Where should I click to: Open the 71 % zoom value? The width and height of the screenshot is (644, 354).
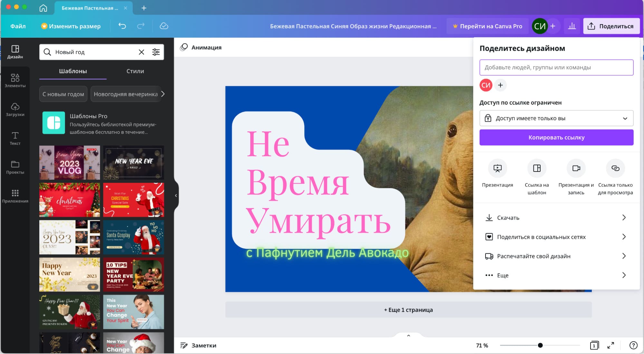(482, 345)
